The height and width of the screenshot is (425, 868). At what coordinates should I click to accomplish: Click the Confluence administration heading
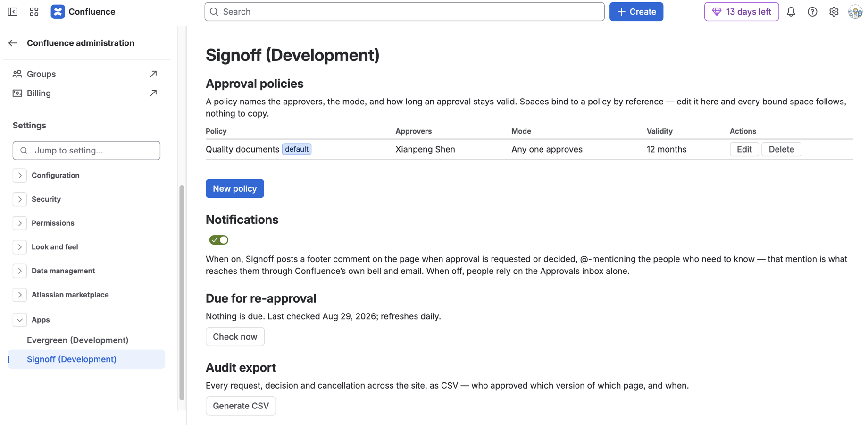click(81, 43)
